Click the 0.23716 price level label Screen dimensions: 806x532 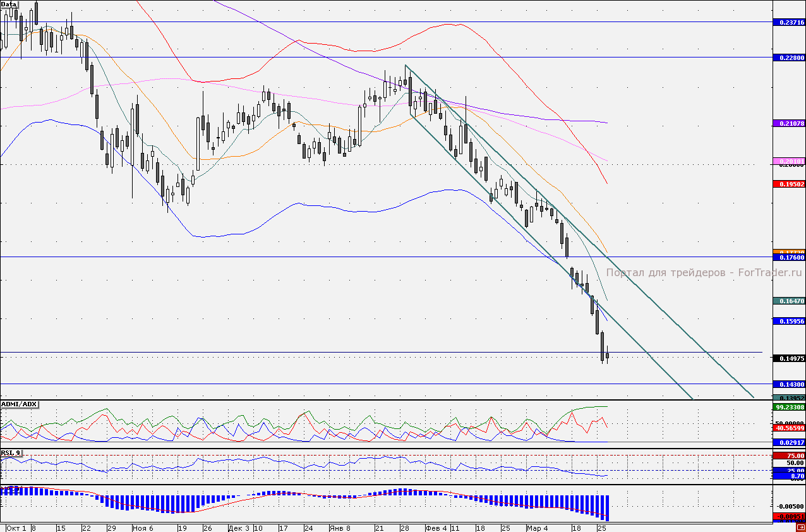click(x=789, y=22)
